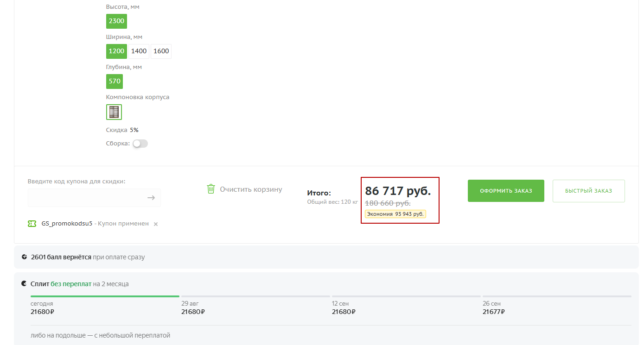The width and height of the screenshot is (644, 345).
Task: Toggle the Сборка assembly switch
Action: 140,144
